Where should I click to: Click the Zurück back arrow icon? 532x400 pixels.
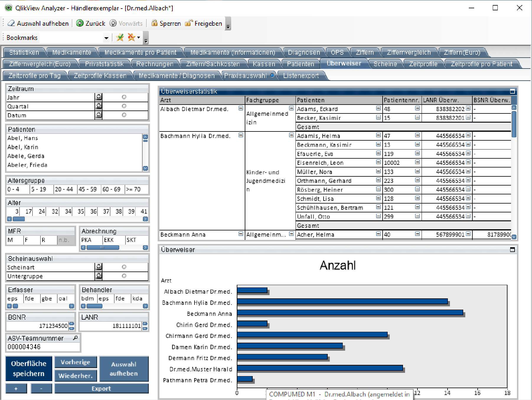(80, 23)
